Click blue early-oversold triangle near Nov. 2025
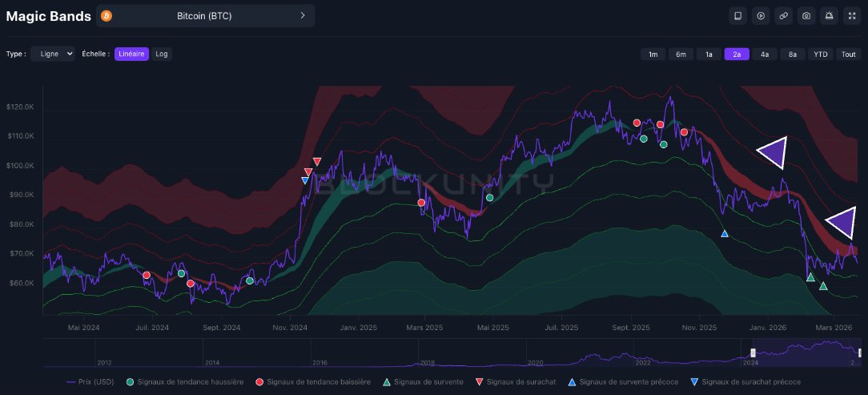The width and height of the screenshot is (868, 395). (x=725, y=234)
